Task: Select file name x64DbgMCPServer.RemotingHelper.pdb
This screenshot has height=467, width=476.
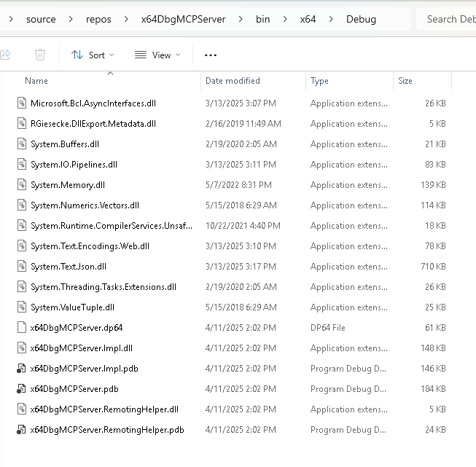Action: [x=107, y=430]
